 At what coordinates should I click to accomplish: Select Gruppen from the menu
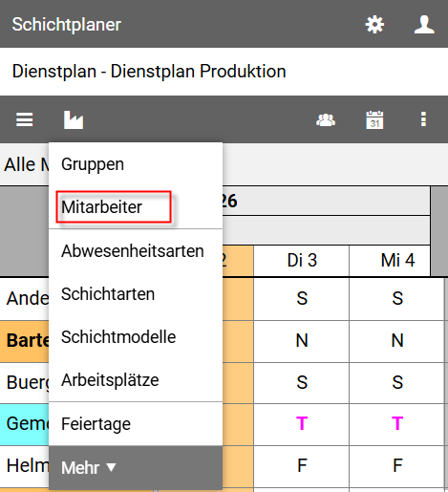(x=136, y=164)
